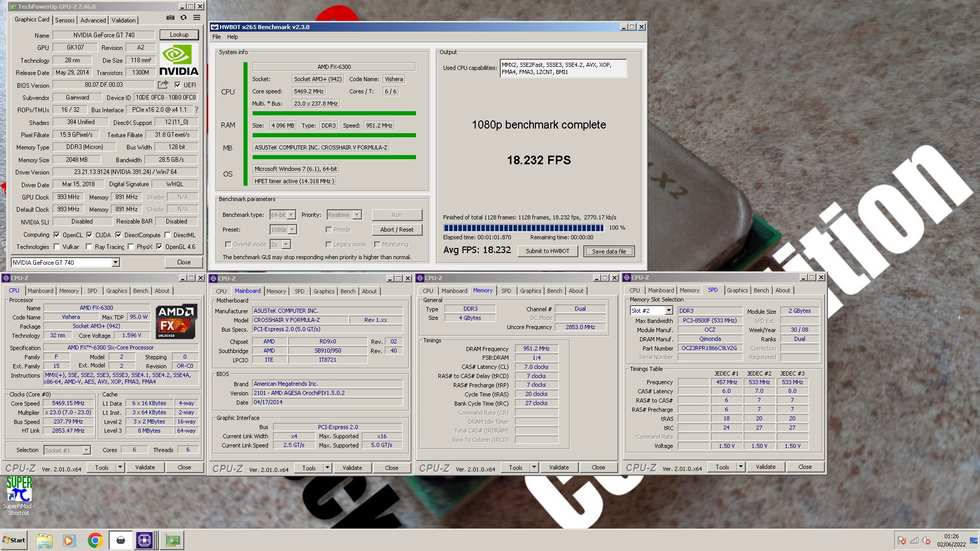Open Google Chrome from the taskbar
The width and height of the screenshot is (980, 551).
tap(95, 540)
